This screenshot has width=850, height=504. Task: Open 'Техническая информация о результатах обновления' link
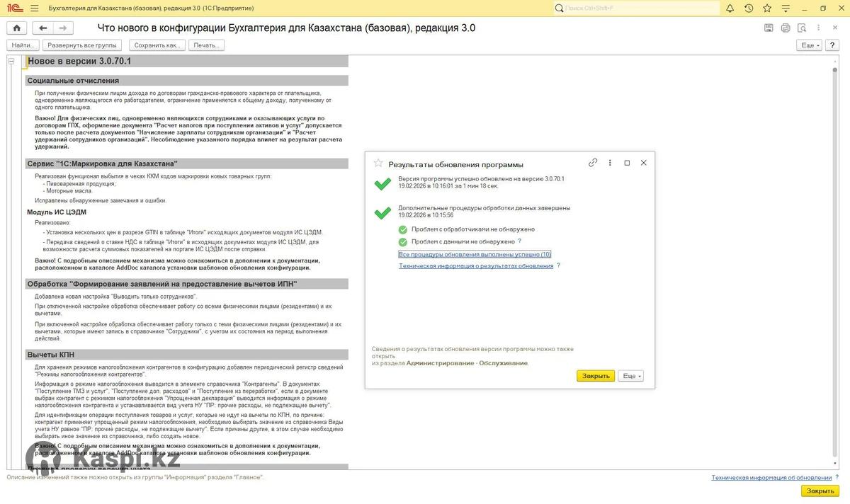pos(476,266)
